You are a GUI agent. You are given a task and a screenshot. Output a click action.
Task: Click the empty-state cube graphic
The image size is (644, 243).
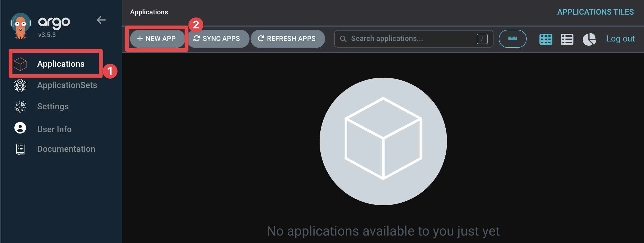click(x=383, y=141)
